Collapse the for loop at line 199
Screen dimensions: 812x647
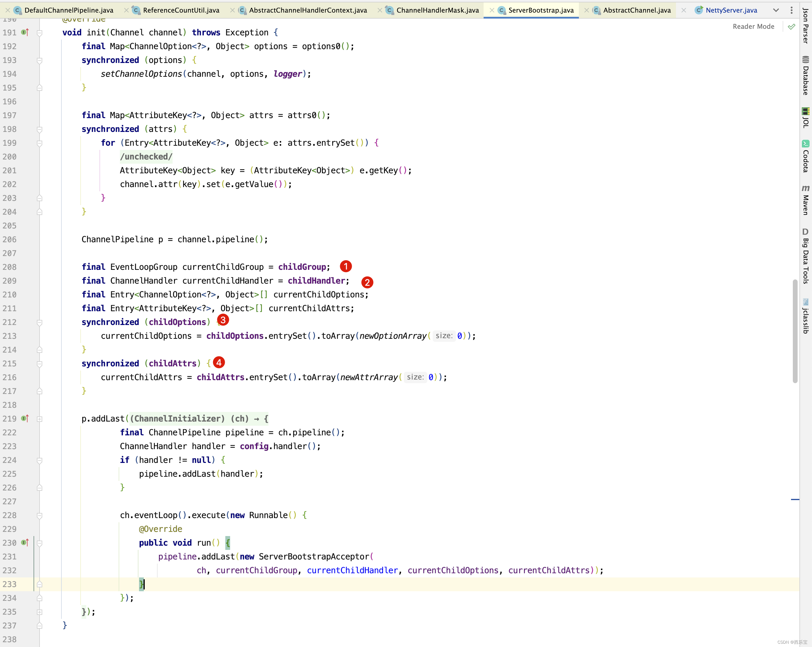coord(40,143)
